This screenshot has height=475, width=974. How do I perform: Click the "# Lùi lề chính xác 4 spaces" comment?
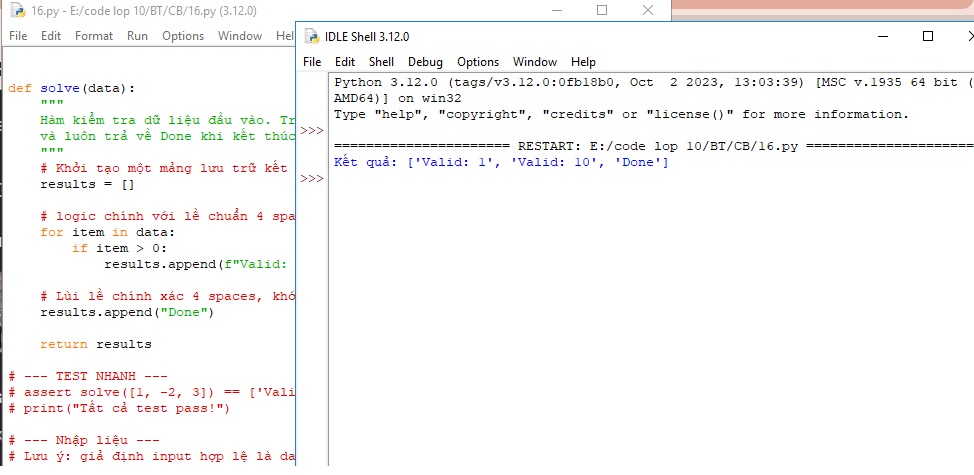[x=168, y=296]
